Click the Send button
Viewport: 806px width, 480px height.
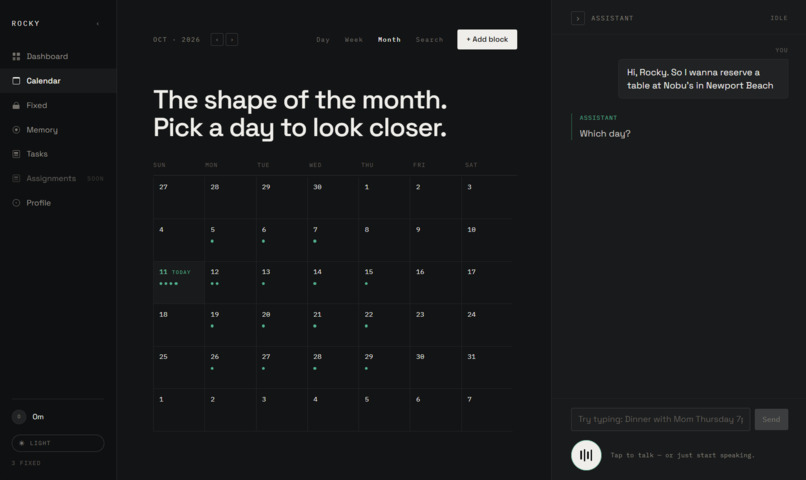(771, 419)
